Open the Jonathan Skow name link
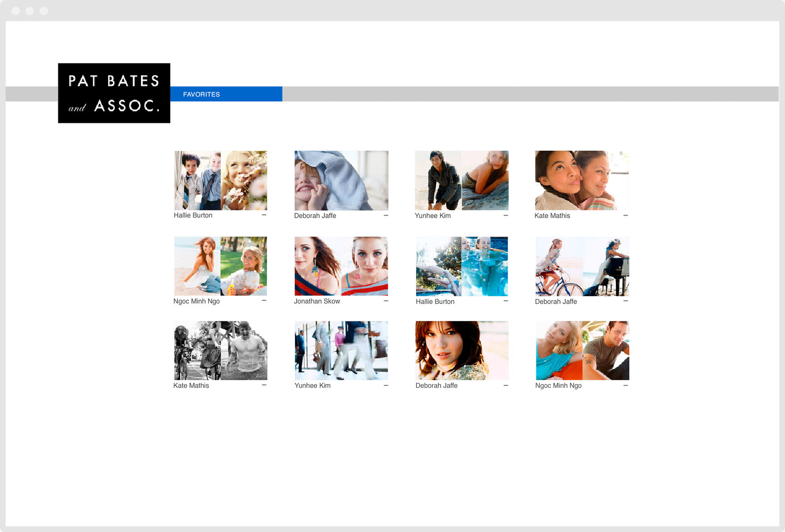Image resolution: width=785 pixels, height=532 pixels. [x=317, y=301]
